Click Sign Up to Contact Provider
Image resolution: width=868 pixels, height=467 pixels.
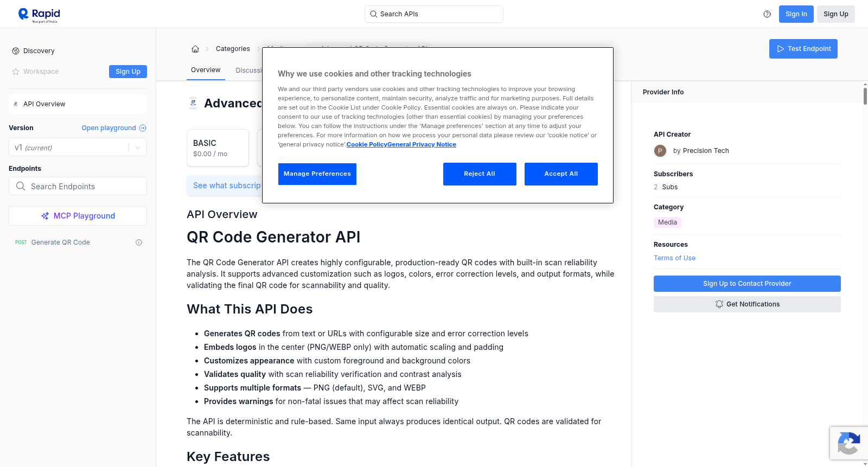747,284
